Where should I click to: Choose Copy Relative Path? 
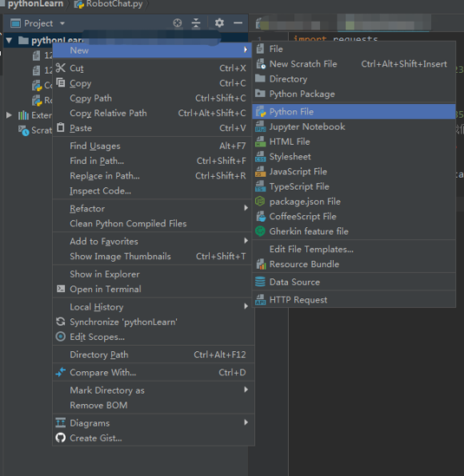point(108,114)
